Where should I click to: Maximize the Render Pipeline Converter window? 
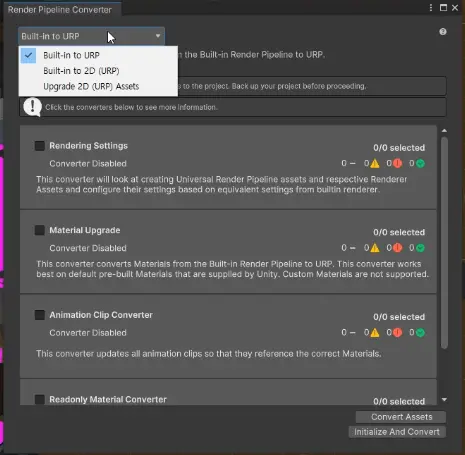click(x=443, y=8)
